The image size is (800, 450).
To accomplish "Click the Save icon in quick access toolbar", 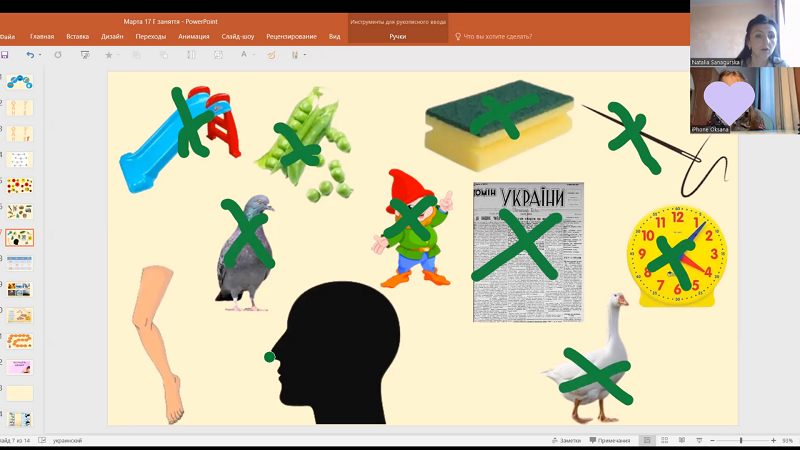I will (x=5, y=55).
